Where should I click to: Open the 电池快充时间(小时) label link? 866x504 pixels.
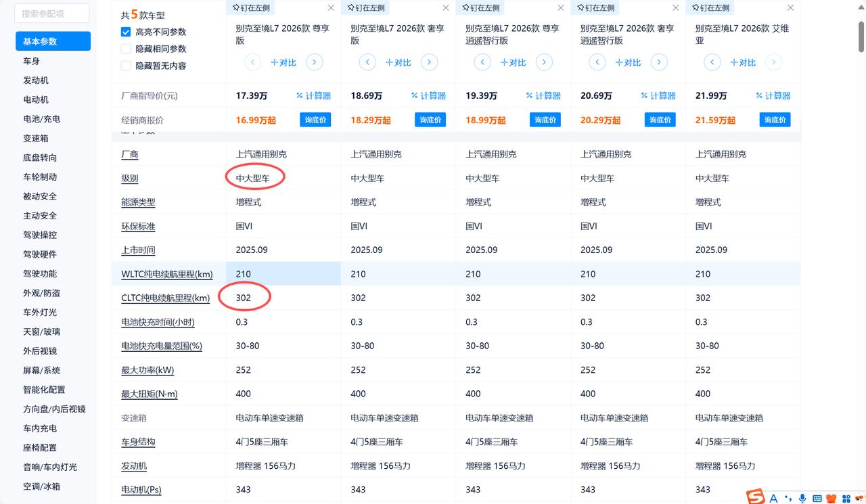click(x=158, y=322)
